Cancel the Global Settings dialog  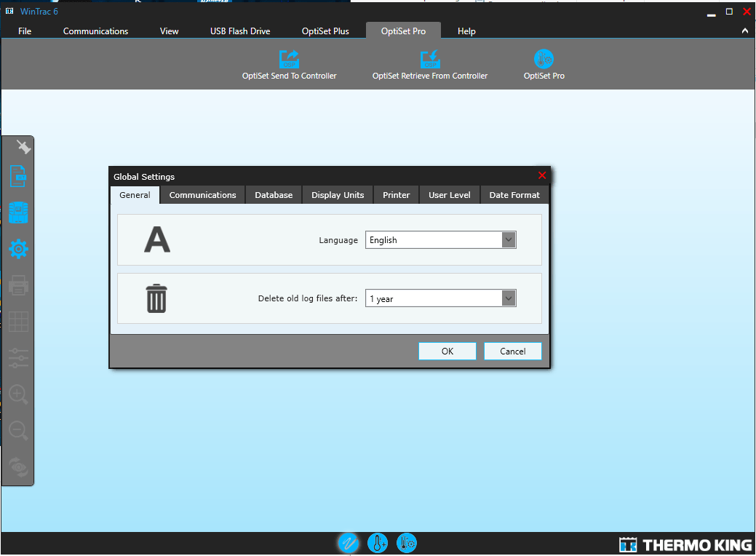click(512, 352)
